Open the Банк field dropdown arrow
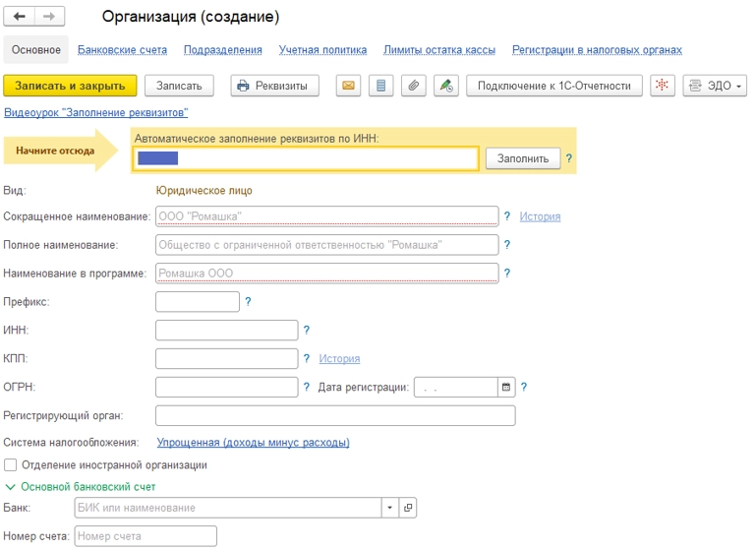Screen dimensions: 756x550 point(389,508)
